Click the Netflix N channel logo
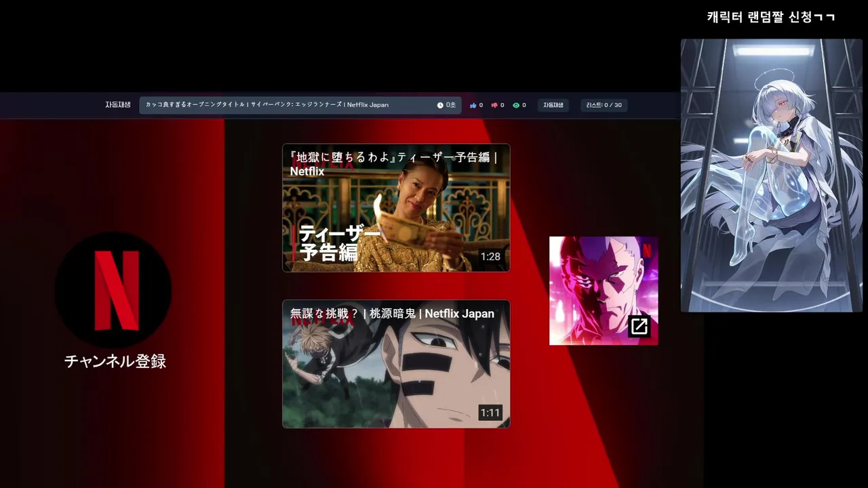The width and height of the screenshot is (868, 488). coord(113,290)
